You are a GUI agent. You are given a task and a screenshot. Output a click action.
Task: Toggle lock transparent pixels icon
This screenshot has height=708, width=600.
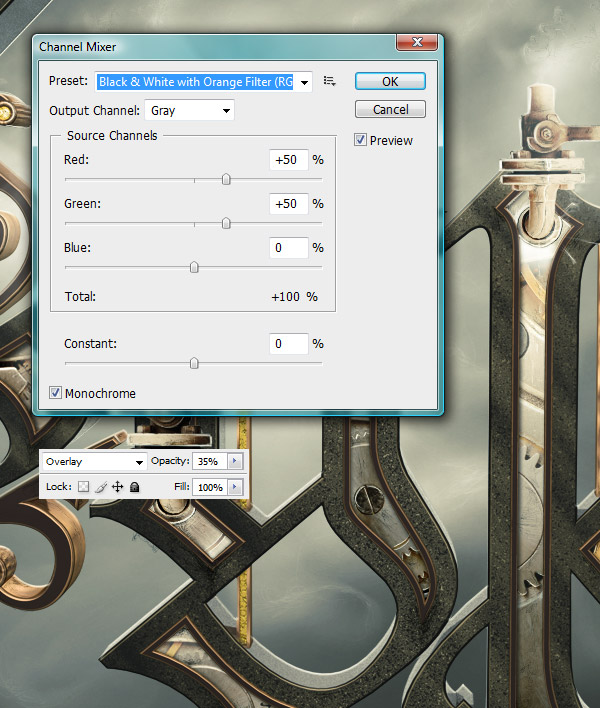pyautogui.click(x=83, y=487)
